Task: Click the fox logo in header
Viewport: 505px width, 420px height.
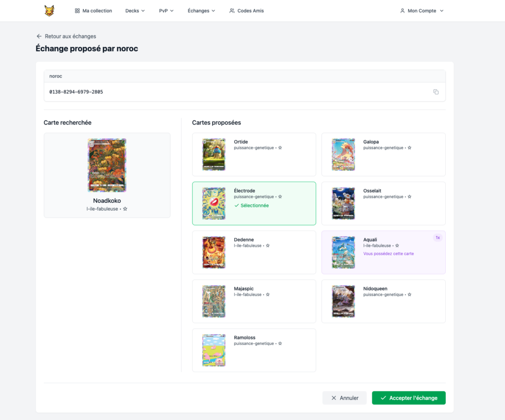Action: click(49, 11)
